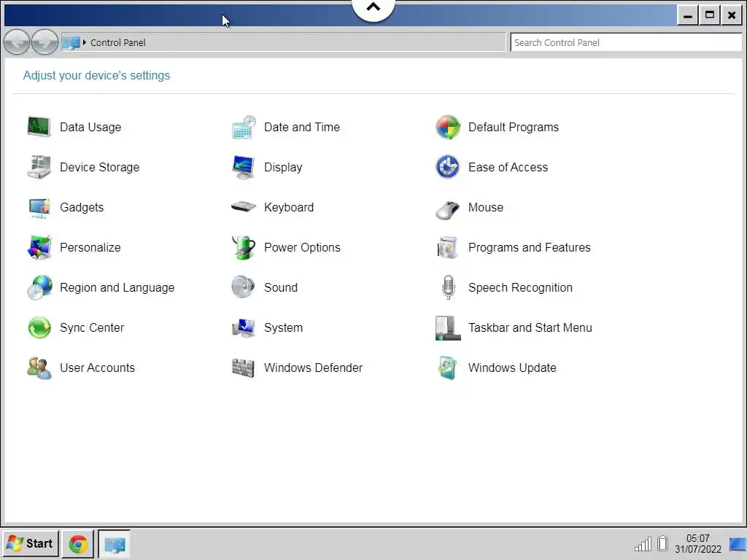Click the Device Storage drive icon
This screenshot has height=560, width=747.
[x=39, y=167]
